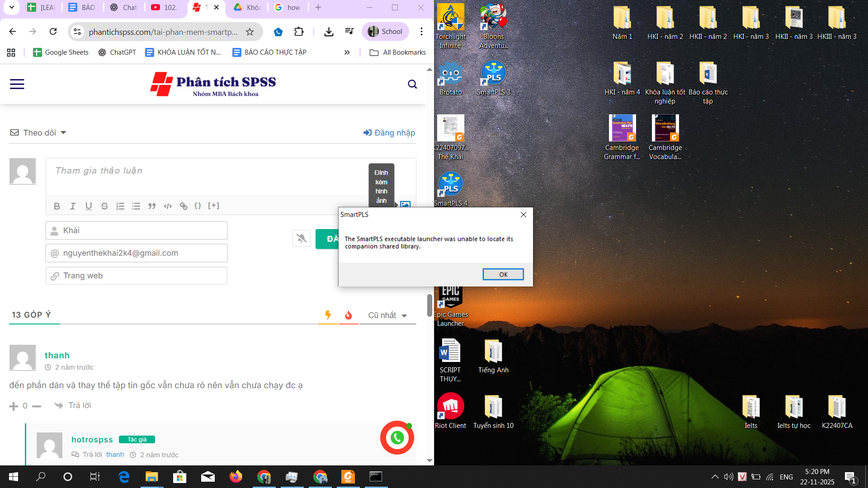The width and height of the screenshot is (868, 488).
Task: Click OK in the SmartPLS error dialog
Action: click(x=503, y=274)
